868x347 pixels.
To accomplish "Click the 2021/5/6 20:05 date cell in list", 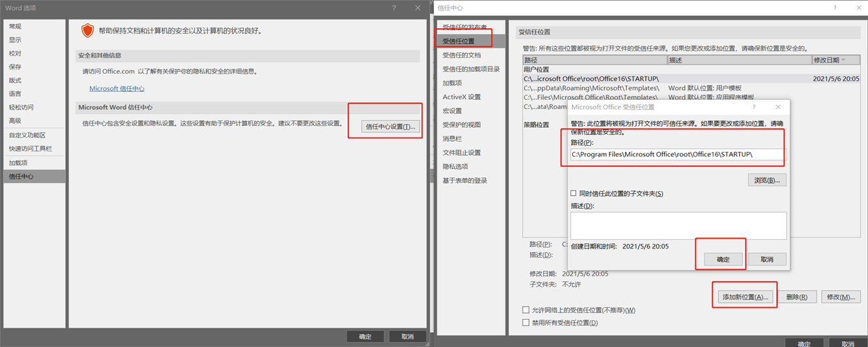I will point(836,78).
